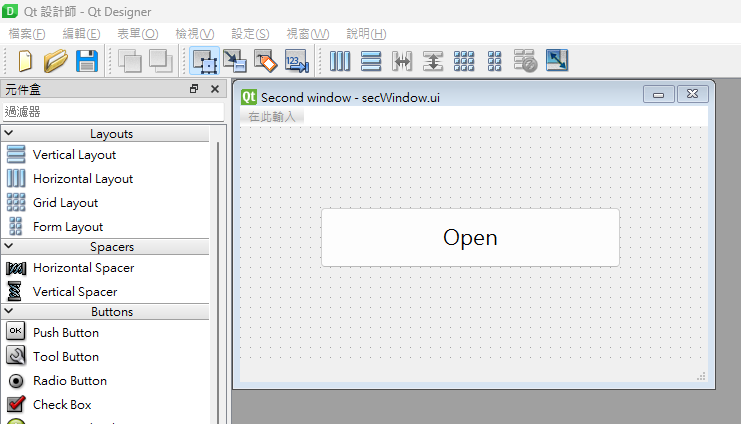Click the 過濾器 filter field
Screen dimensions: 741x424
(113, 112)
